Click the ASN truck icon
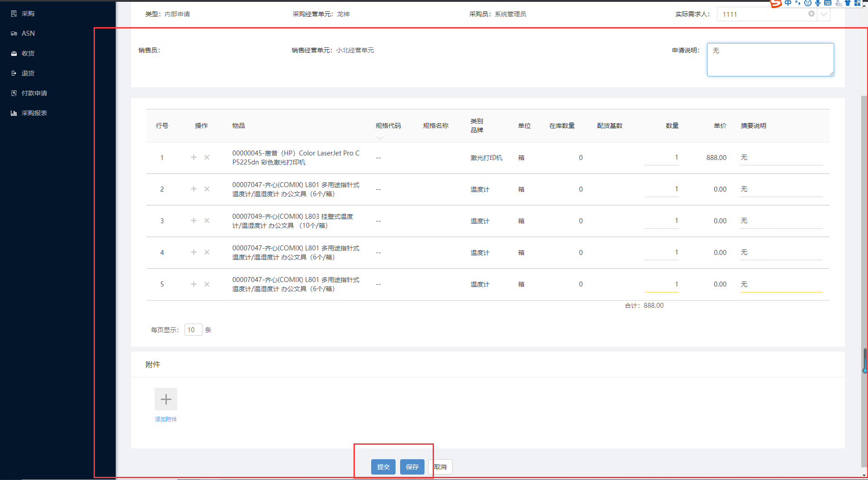This screenshot has height=480, width=868. [14, 33]
